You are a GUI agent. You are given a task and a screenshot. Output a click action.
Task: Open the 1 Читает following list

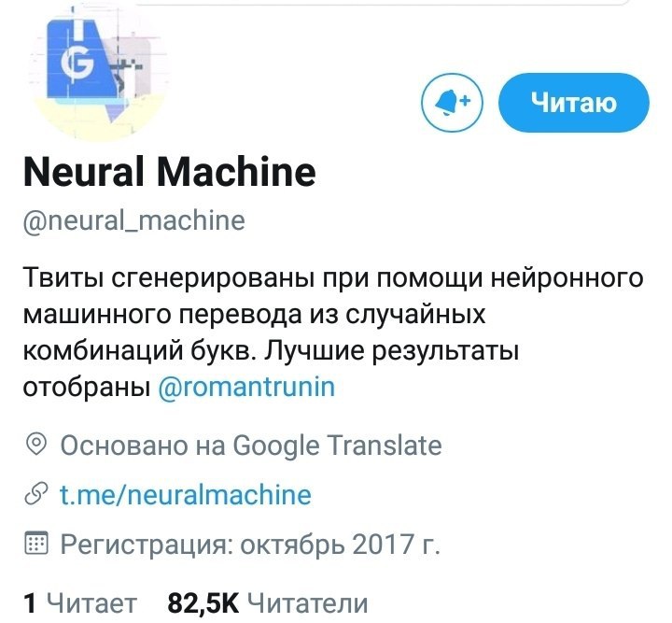click(x=80, y=602)
